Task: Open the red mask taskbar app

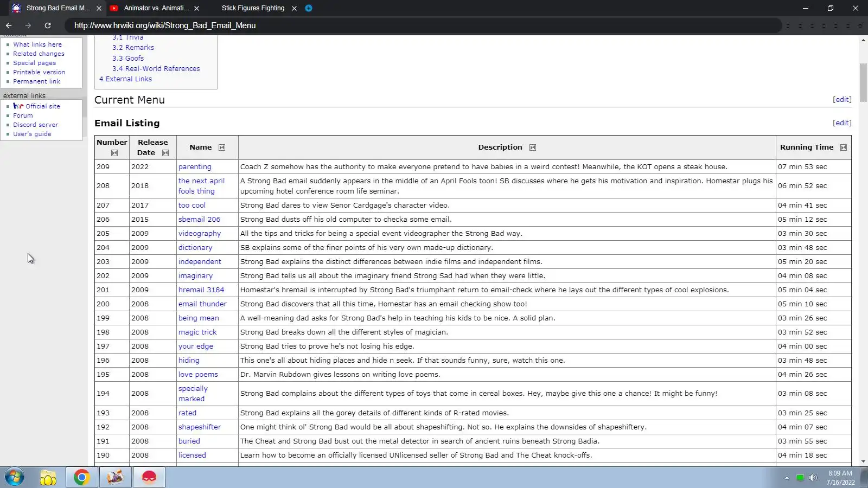Action: (x=149, y=477)
